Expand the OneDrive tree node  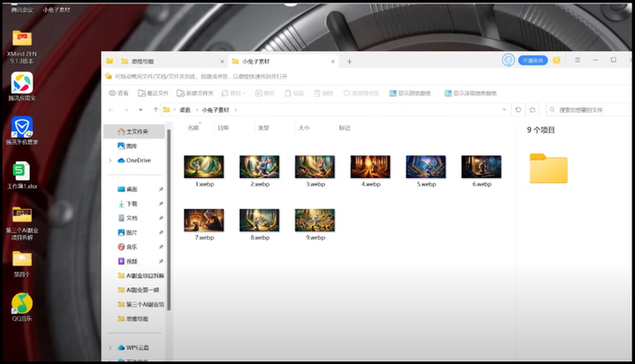click(110, 160)
